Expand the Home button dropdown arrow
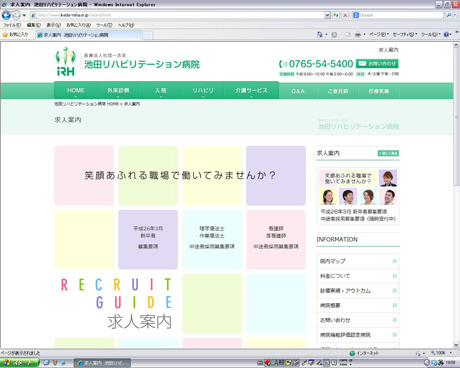 [326, 34]
